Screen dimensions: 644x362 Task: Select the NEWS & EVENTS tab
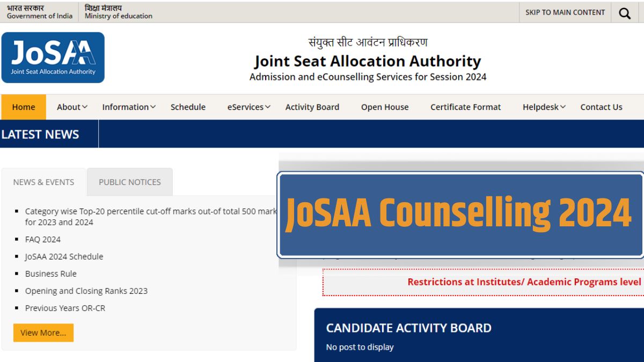pyautogui.click(x=43, y=182)
